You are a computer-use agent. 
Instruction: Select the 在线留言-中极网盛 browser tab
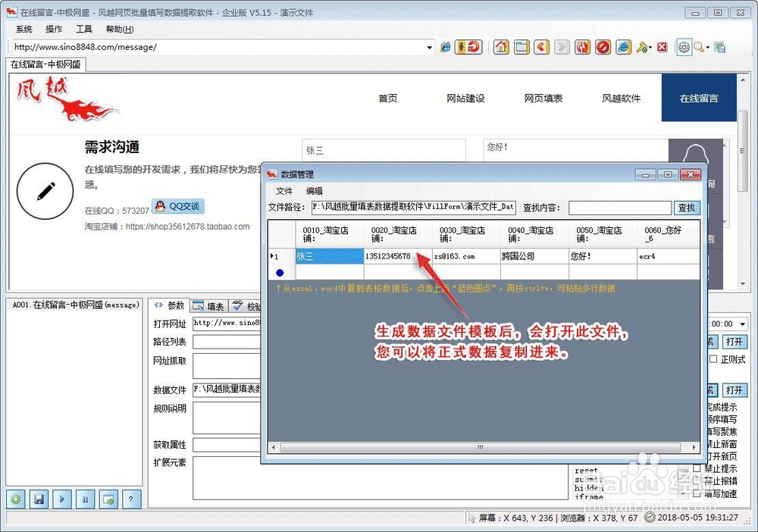45,64
